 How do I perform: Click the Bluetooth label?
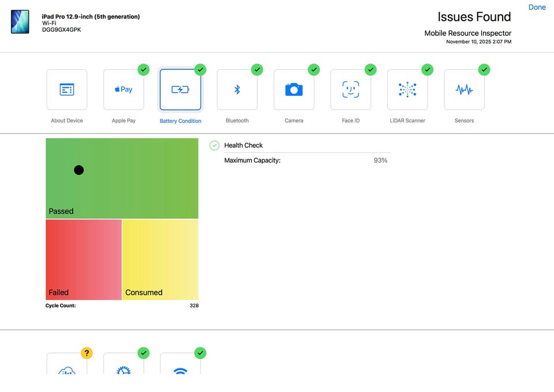237,121
